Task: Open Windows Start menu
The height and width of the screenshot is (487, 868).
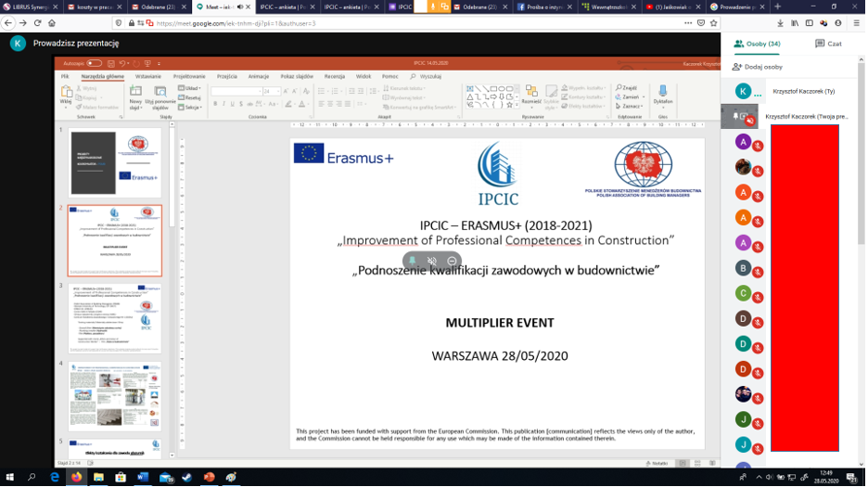Action: point(9,477)
